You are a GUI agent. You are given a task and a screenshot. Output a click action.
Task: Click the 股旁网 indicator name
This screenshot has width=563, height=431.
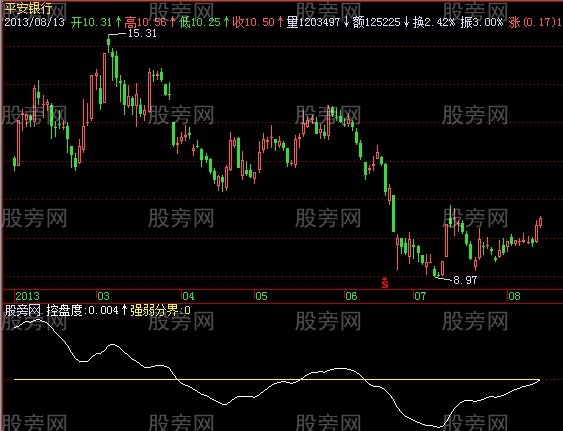click(22, 310)
